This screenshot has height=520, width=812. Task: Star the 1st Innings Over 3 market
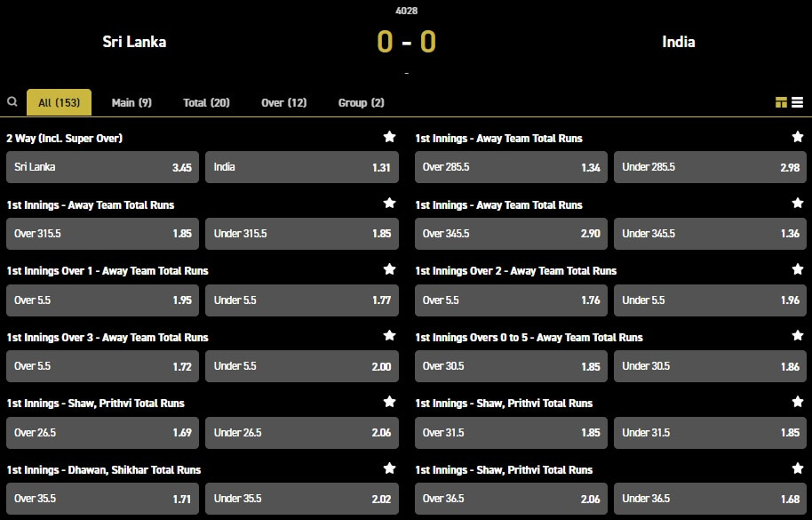(x=389, y=336)
